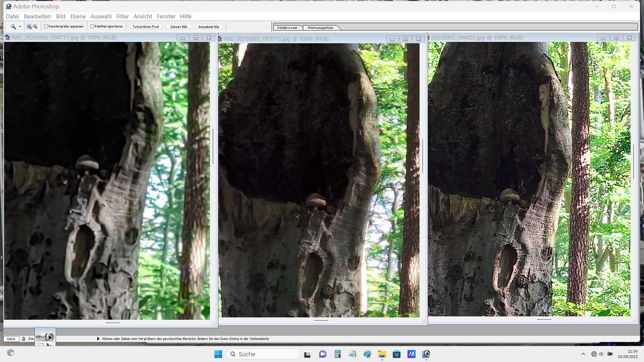Viewport: 644px width, 362px height.
Task: Click the Zoom tool preset icon
Action: point(13,26)
